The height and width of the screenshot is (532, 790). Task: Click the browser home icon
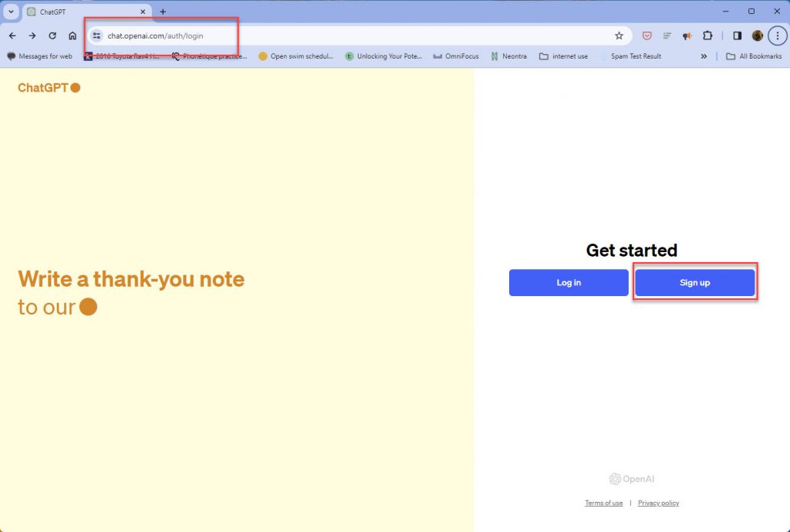click(x=73, y=35)
